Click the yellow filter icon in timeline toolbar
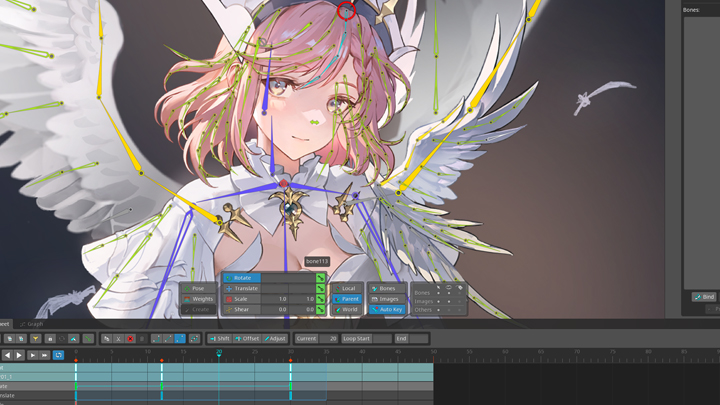720x405 pixels. pyautogui.click(x=35, y=339)
